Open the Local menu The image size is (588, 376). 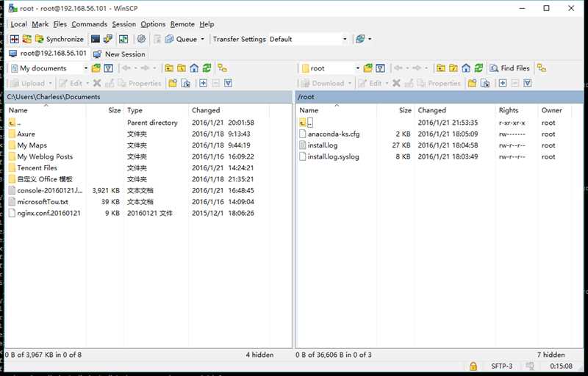[18, 24]
